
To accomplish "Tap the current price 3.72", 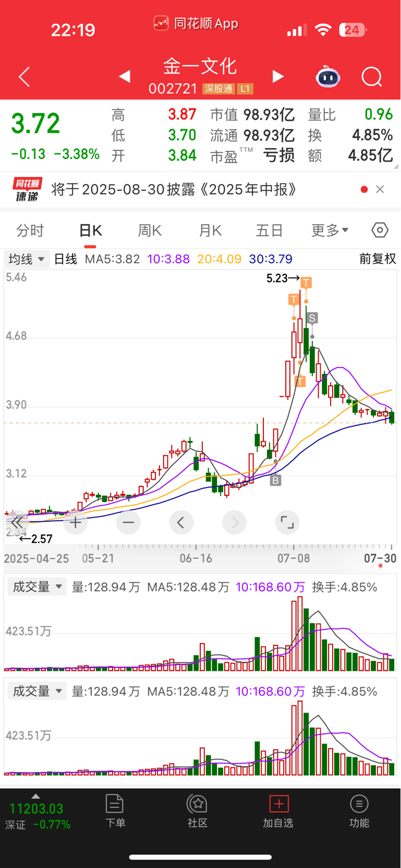I will (x=35, y=124).
